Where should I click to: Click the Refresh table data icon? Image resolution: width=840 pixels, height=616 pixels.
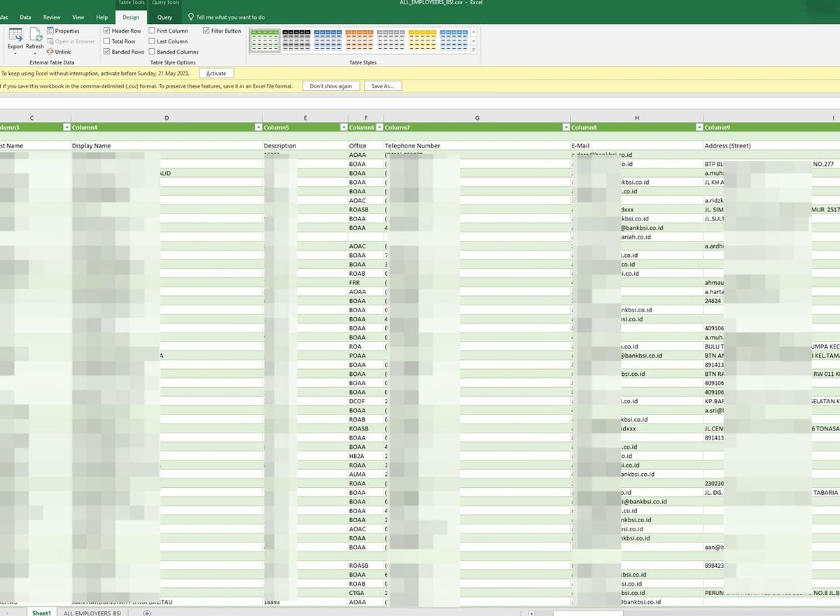[35, 41]
